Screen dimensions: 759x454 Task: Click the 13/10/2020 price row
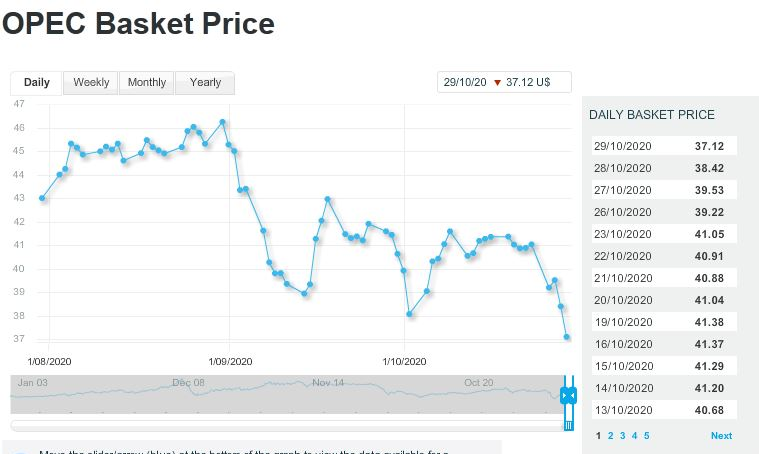click(663, 410)
